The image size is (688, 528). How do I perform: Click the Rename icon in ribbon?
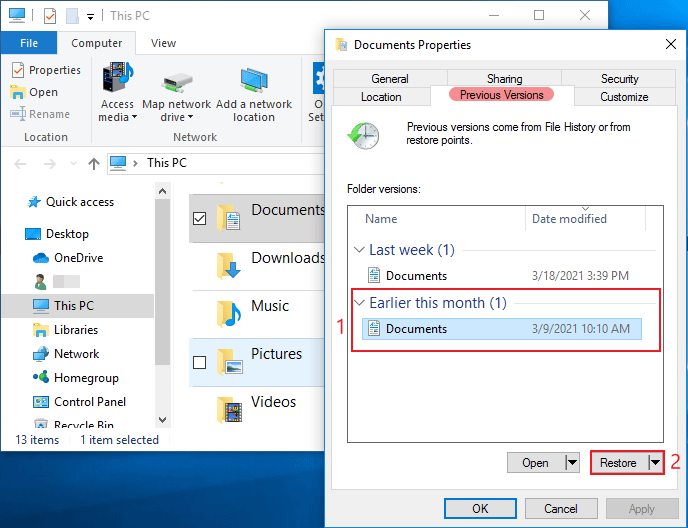[18, 114]
